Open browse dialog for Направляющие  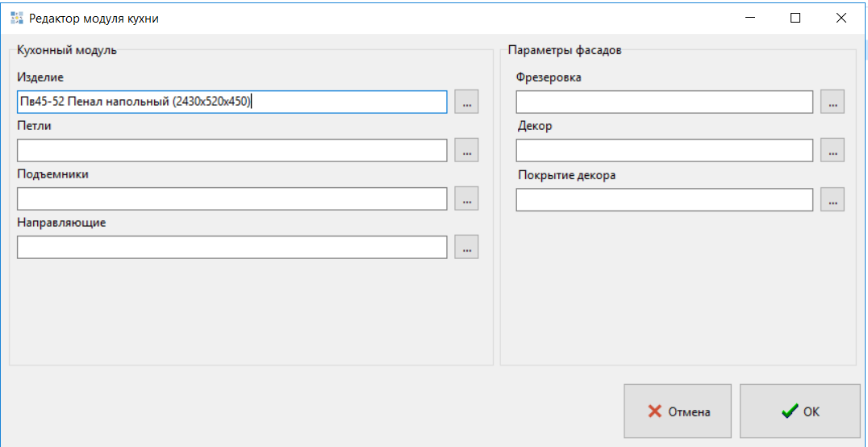466,247
